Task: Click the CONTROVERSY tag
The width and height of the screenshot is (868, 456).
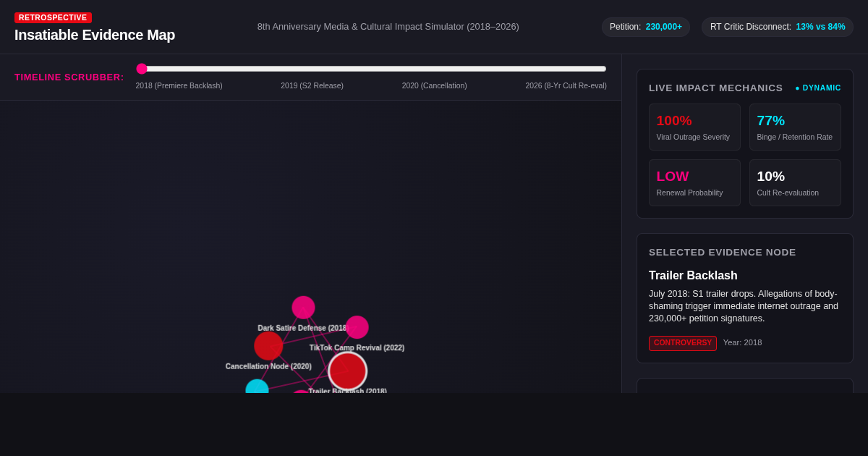Action: pyautogui.click(x=683, y=343)
